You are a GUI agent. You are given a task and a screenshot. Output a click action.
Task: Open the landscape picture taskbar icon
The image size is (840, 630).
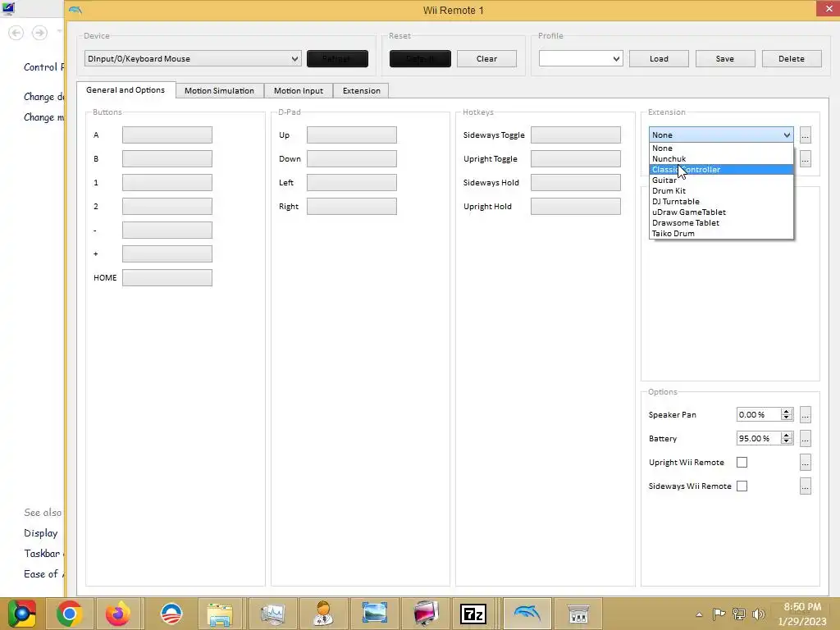(374, 614)
